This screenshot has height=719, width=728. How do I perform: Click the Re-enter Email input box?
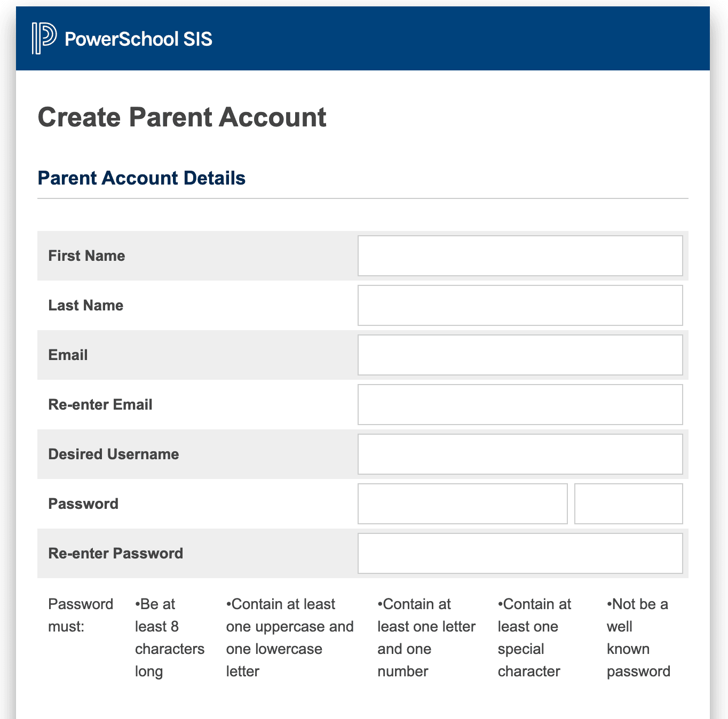[x=520, y=404]
